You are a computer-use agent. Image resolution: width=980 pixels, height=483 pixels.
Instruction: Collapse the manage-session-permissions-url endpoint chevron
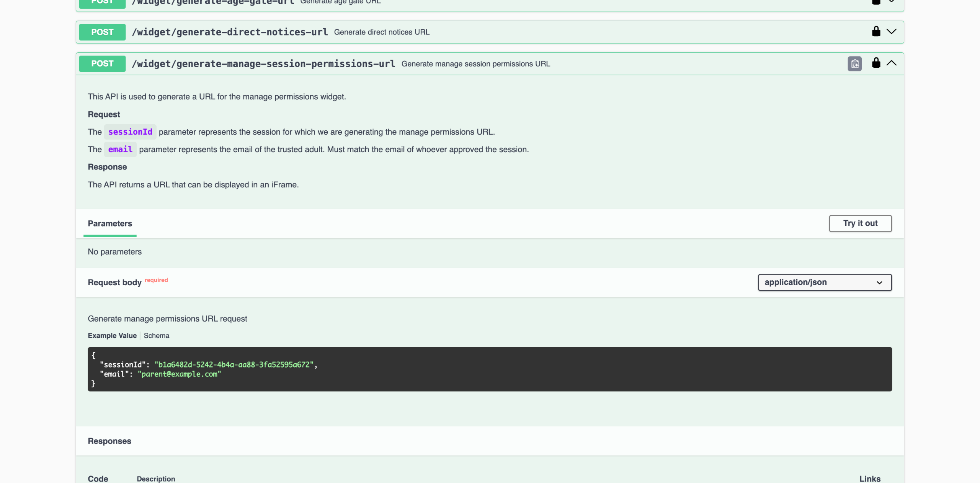891,63
